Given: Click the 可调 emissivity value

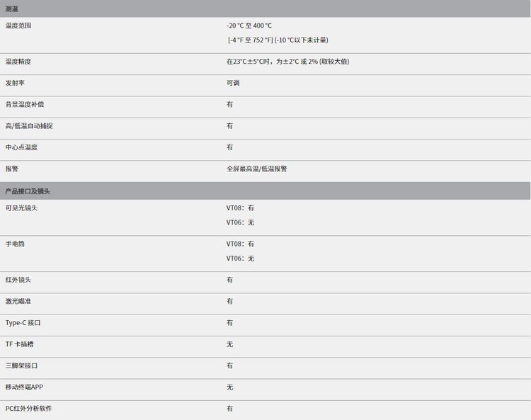Looking at the screenshot, I should click(233, 83).
